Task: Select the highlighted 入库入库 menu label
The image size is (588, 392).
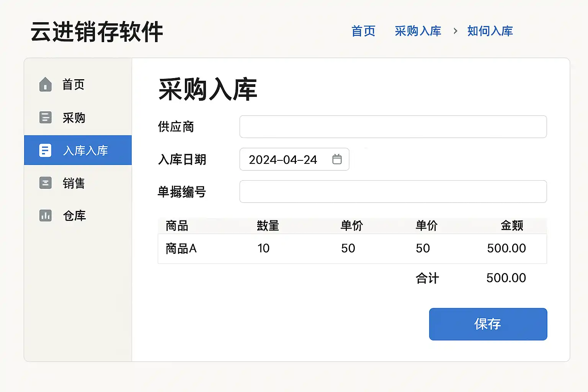Action: click(x=85, y=150)
